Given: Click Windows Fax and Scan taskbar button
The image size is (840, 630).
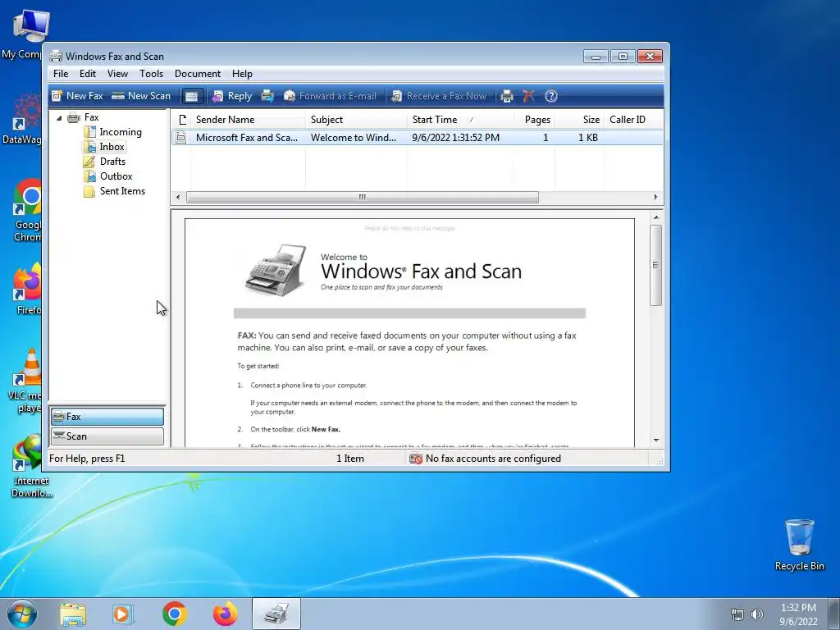Looking at the screenshot, I should pyautogui.click(x=276, y=614).
